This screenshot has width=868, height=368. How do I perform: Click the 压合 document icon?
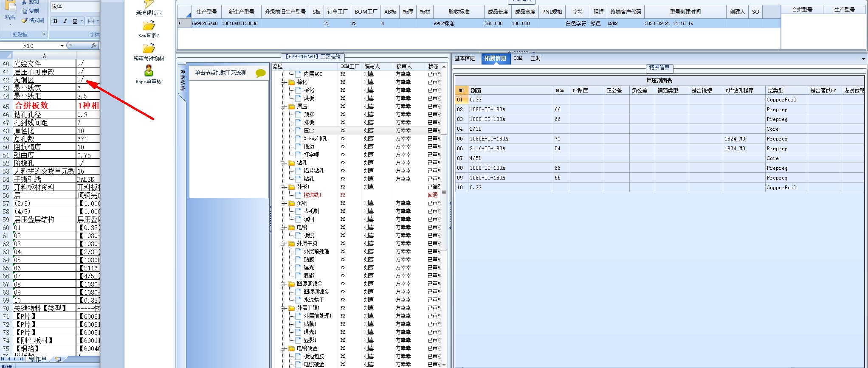(x=298, y=131)
